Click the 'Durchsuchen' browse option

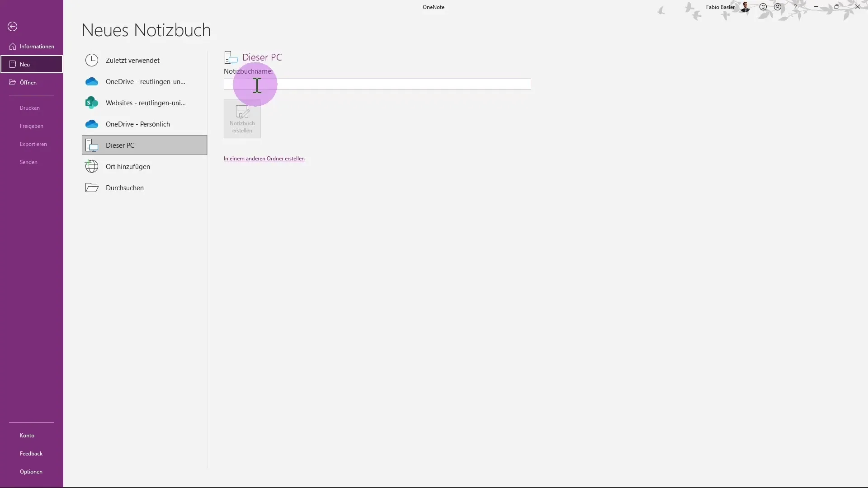(x=125, y=187)
